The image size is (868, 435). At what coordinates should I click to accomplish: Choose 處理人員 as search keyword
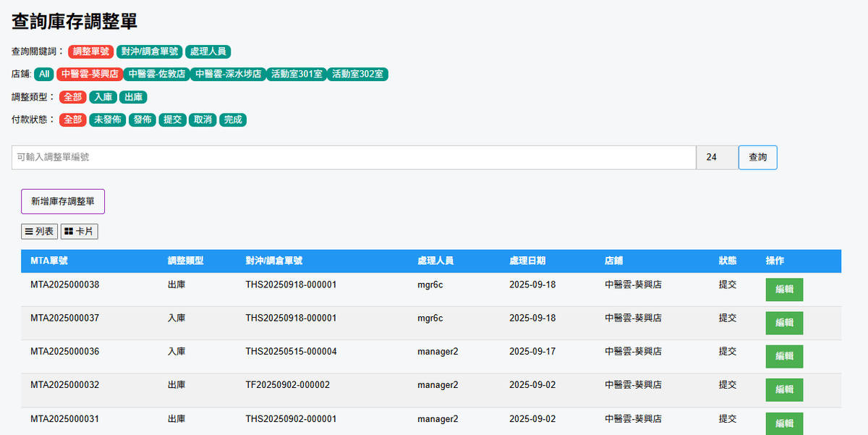click(208, 51)
